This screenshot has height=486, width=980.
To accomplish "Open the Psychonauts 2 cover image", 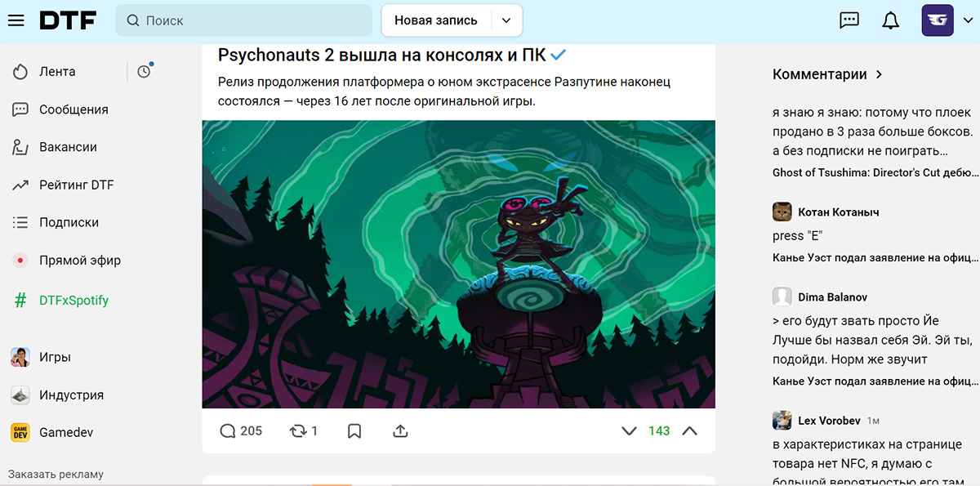I will tap(458, 265).
